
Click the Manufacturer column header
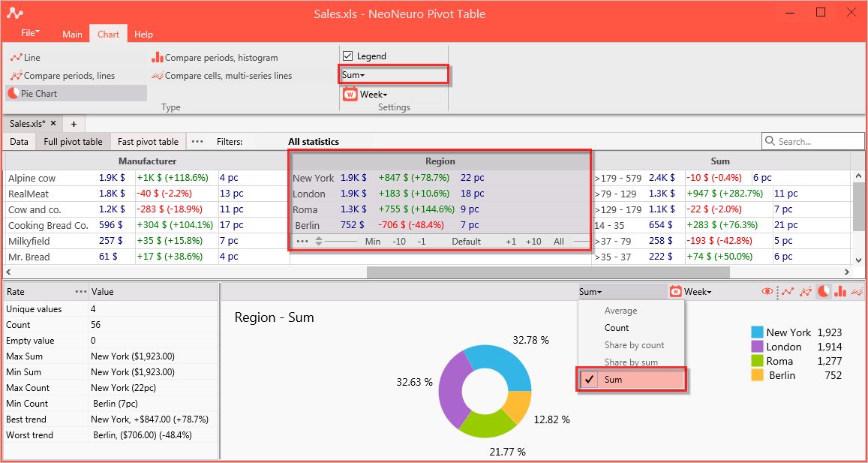click(x=147, y=161)
